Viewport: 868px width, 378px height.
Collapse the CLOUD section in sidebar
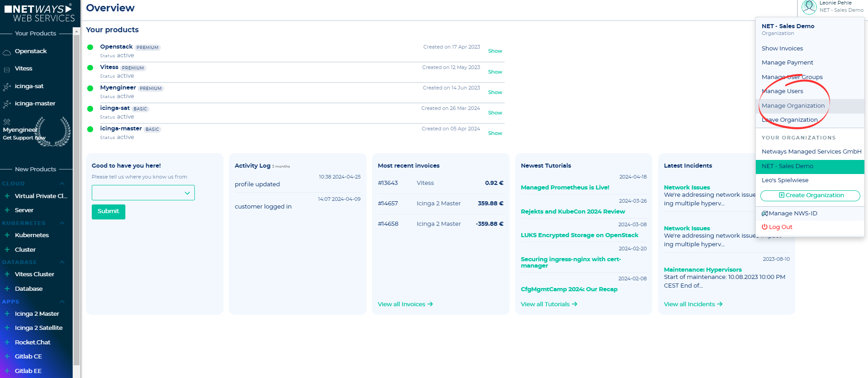tap(62, 184)
